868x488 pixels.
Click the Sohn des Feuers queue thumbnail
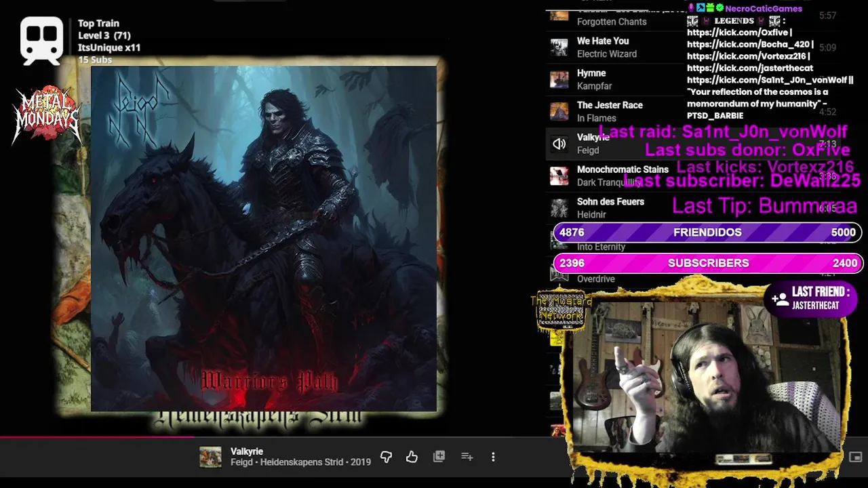[559, 208]
